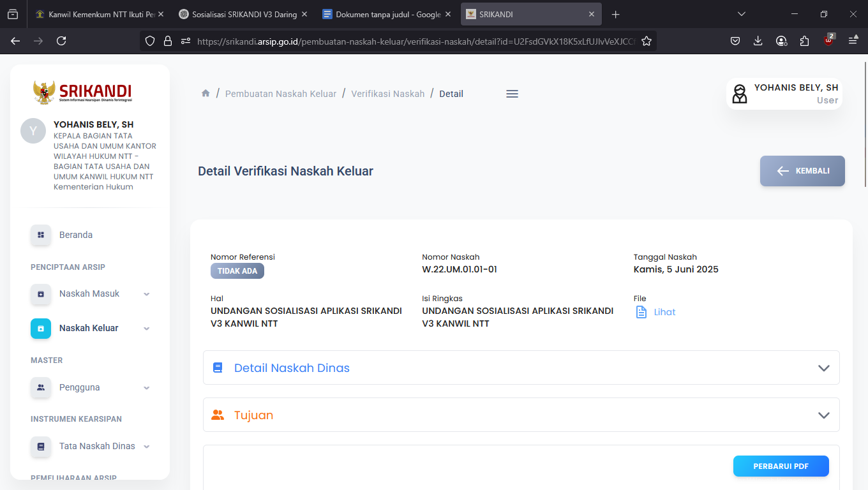Bookmark this page with star icon

pyautogui.click(x=647, y=41)
